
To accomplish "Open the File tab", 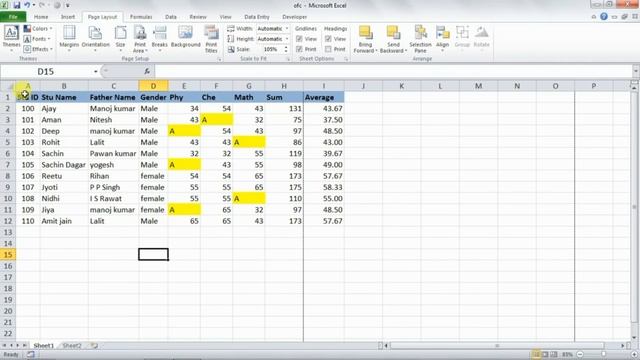I will 13,17.
